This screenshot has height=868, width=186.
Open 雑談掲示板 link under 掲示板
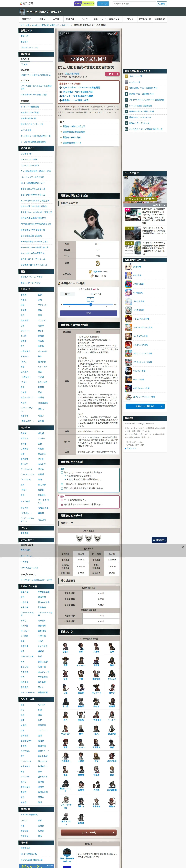pos(25,848)
